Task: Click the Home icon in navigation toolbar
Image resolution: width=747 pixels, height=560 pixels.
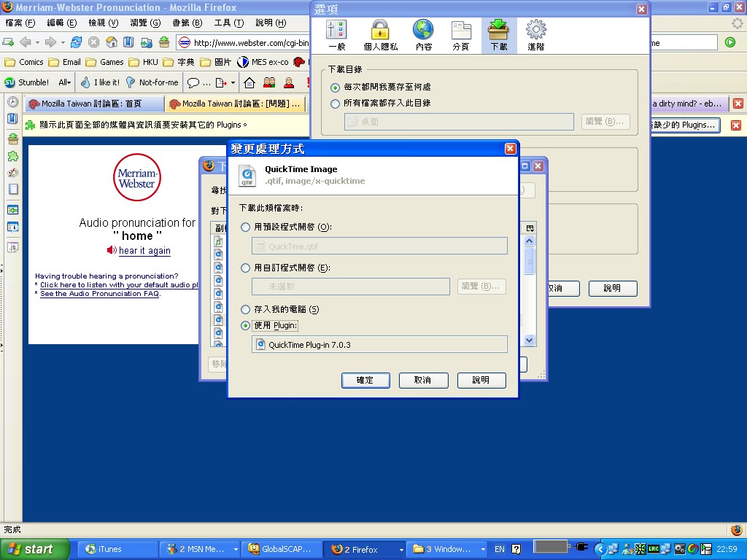Action: (111, 42)
